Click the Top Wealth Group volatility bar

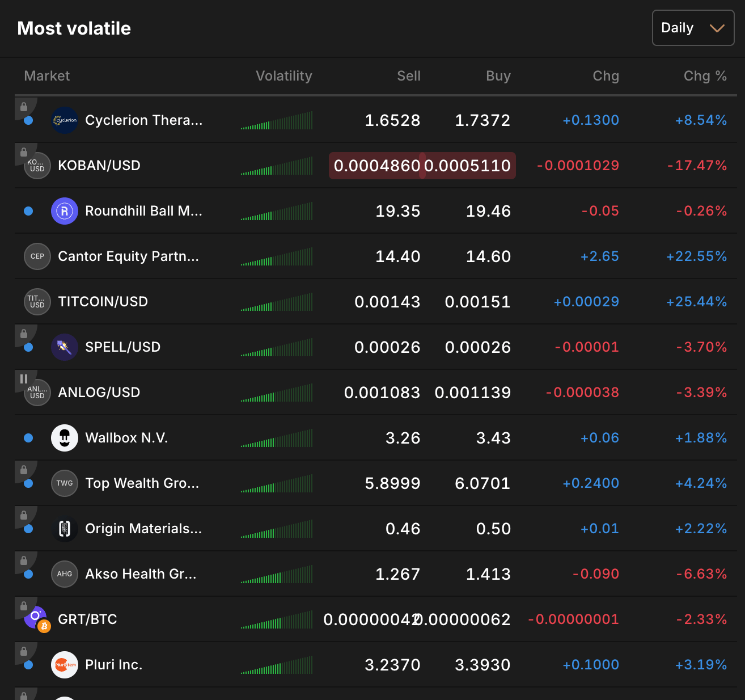pyautogui.click(x=277, y=484)
